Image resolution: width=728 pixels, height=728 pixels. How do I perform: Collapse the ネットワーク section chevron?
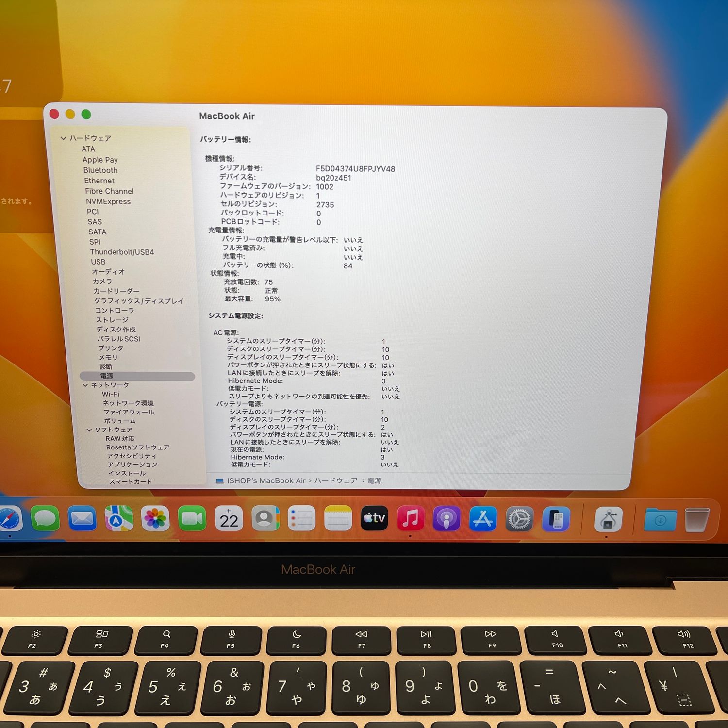[x=85, y=385]
